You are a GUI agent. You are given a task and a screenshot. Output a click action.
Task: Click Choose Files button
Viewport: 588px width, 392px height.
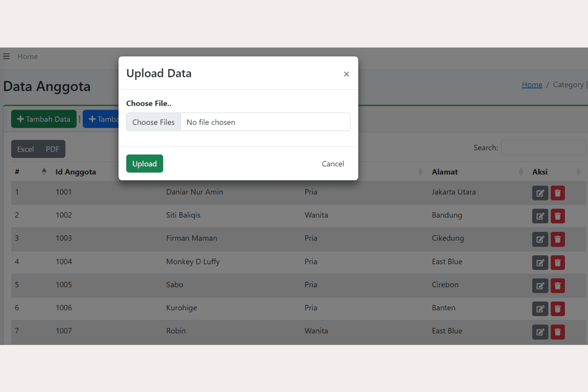pyautogui.click(x=153, y=122)
